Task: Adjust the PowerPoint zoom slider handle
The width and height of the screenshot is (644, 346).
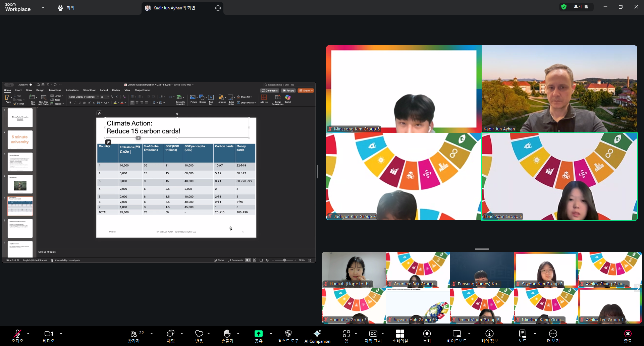Action: [x=284, y=260]
